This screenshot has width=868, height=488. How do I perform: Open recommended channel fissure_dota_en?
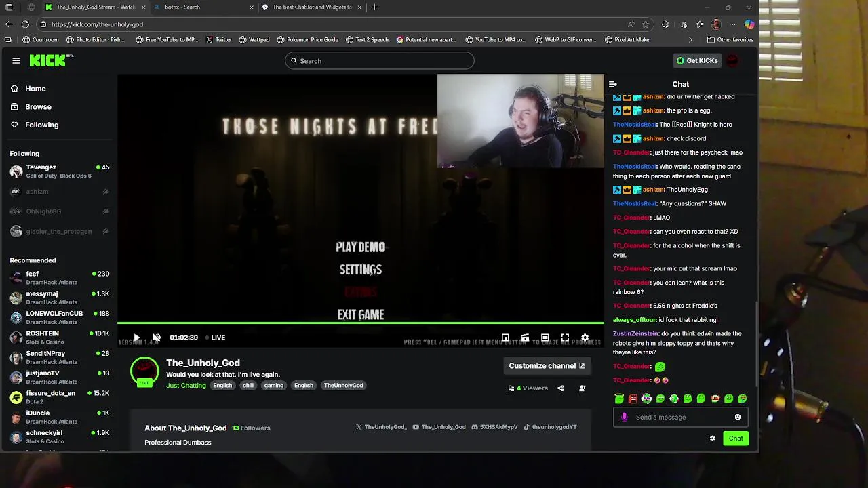point(60,397)
